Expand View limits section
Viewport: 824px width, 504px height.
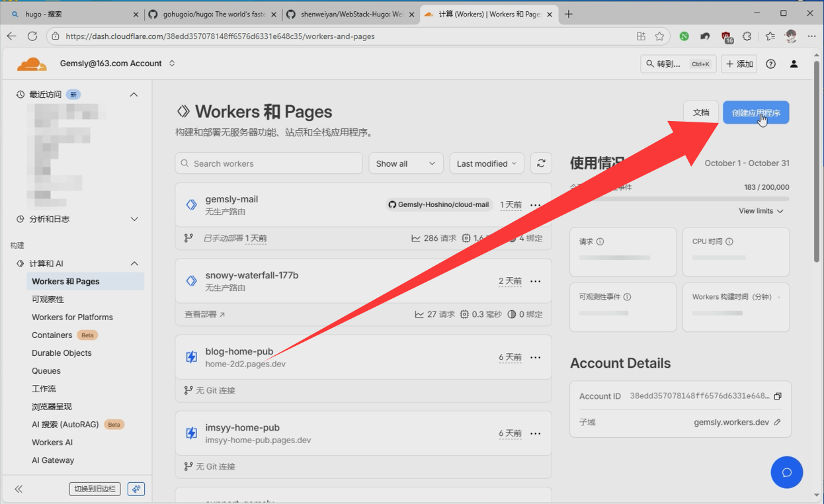[761, 211]
